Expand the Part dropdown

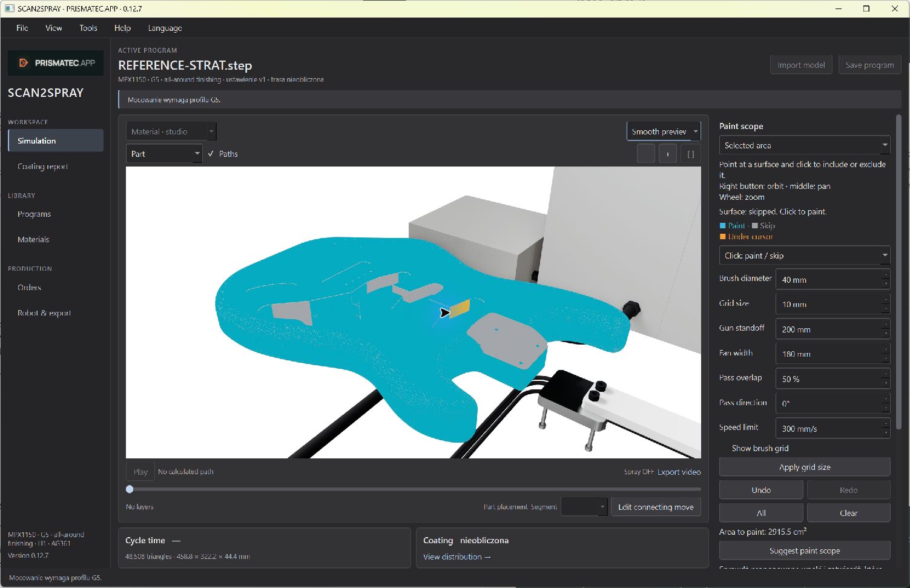164,154
